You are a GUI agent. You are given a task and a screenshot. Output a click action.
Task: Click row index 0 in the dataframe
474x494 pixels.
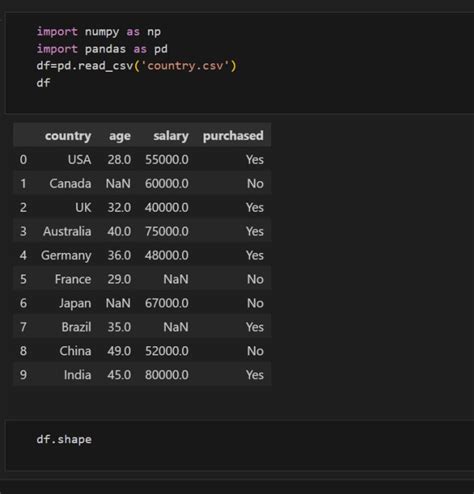point(23,160)
